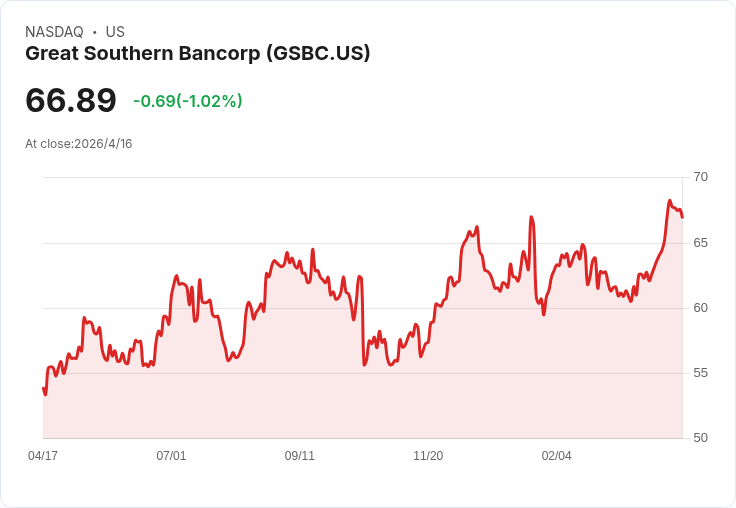
Task: Click the -0.69(-1.02%) change value
Action: pos(188,101)
